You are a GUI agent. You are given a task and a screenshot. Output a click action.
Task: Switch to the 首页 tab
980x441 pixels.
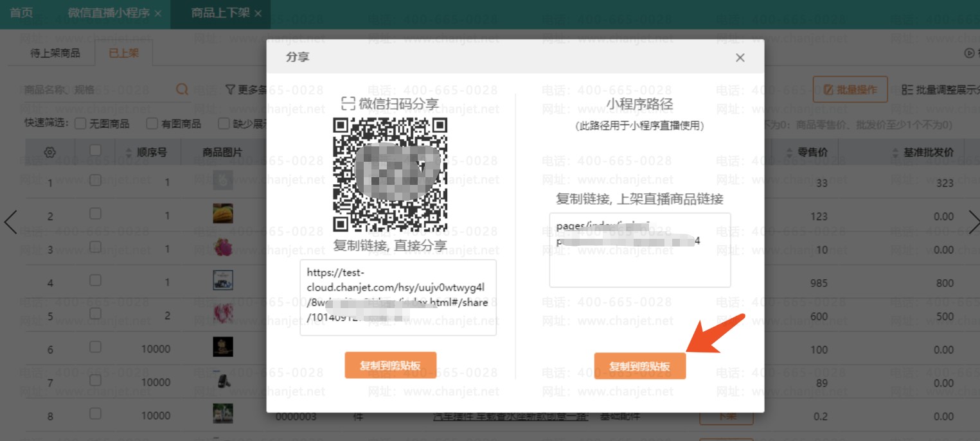tap(21, 13)
